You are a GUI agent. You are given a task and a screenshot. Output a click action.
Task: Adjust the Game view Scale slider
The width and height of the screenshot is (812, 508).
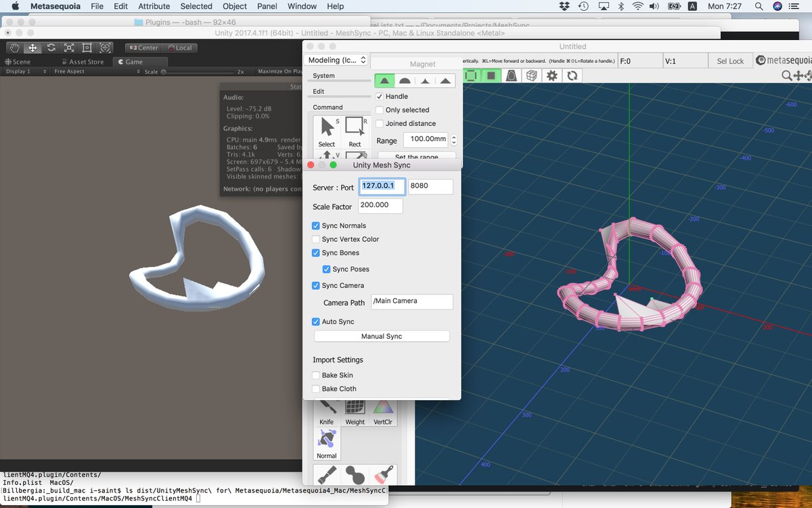click(197, 71)
